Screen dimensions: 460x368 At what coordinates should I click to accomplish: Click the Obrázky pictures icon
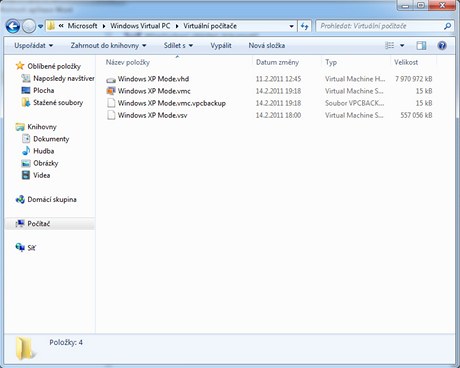26,163
